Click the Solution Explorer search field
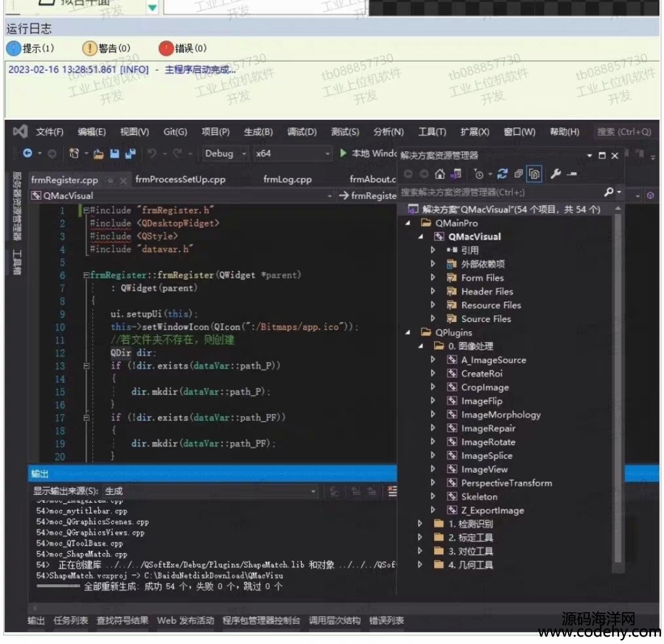 (x=502, y=192)
